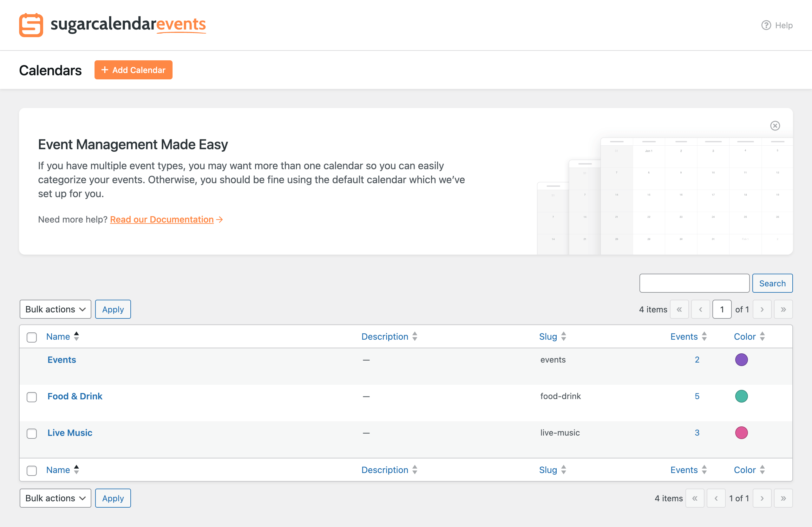Sort by Slug in header row

(547, 337)
